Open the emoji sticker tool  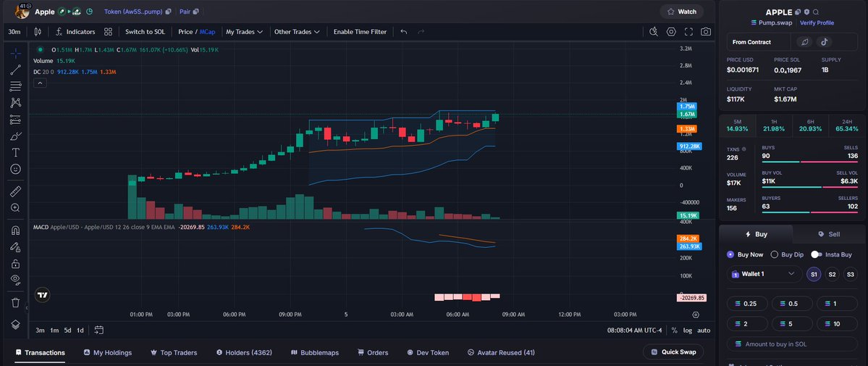click(x=15, y=169)
